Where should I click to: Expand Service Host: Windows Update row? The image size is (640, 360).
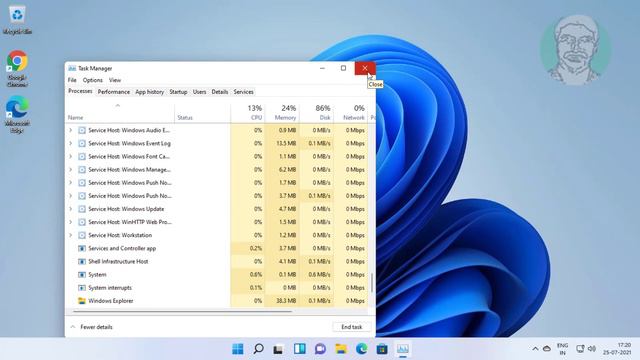(x=71, y=209)
